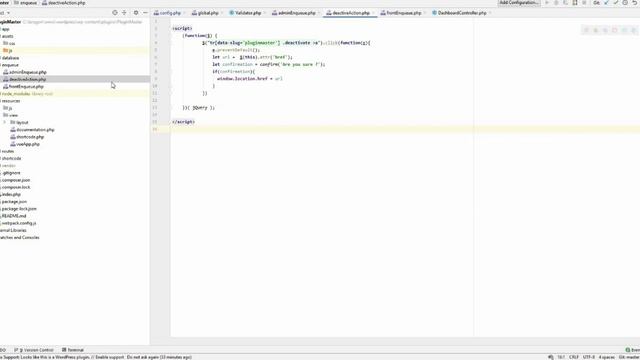The image size is (640, 360).
Task: Select webpack.config.js in project tree
Action: click(x=18, y=223)
